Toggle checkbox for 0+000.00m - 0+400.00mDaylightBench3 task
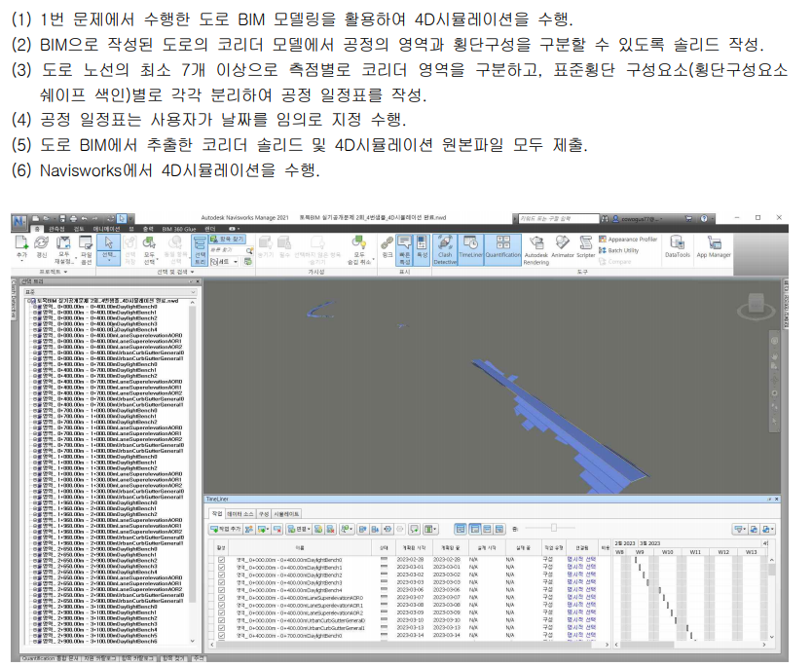The height and width of the screenshot is (667, 812). tap(222, 582)
